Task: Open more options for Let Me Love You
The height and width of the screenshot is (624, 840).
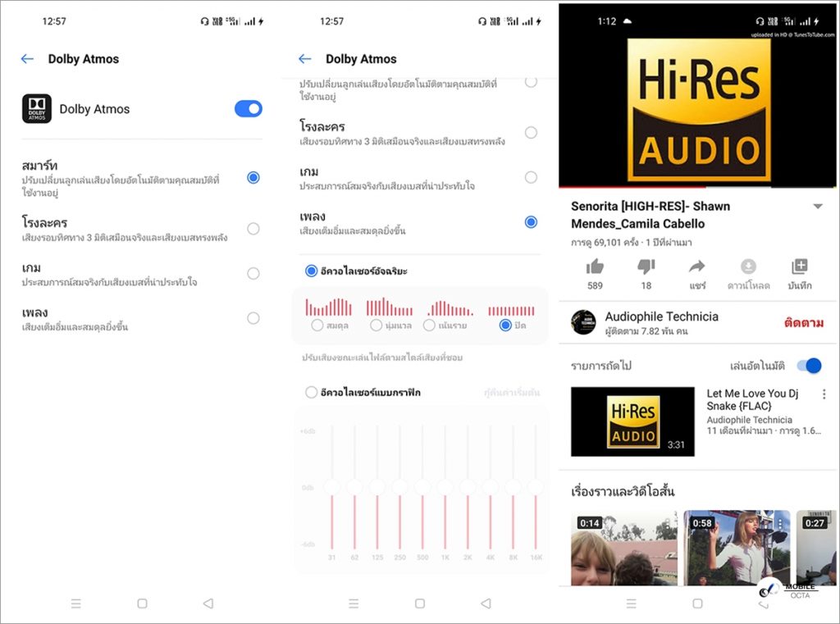Action: point(824,394)
